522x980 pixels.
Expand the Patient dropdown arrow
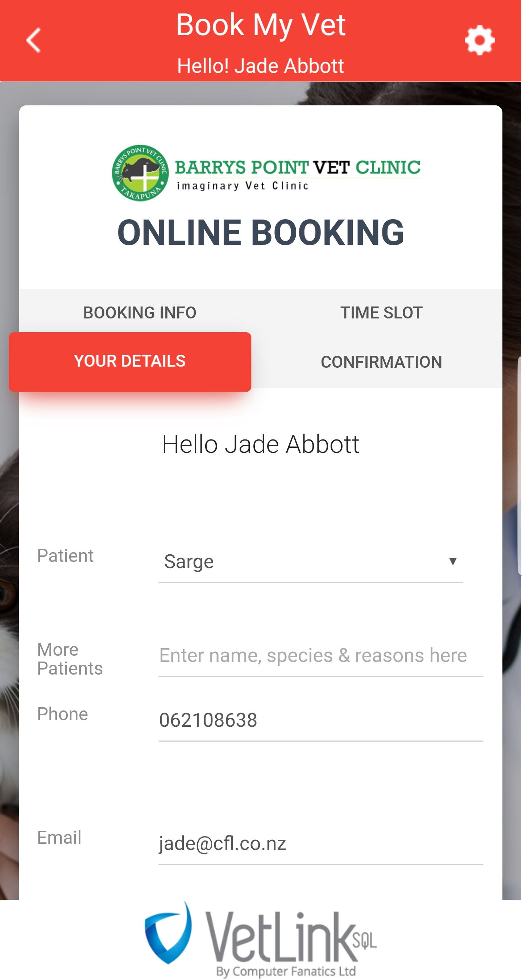point(453,562)
